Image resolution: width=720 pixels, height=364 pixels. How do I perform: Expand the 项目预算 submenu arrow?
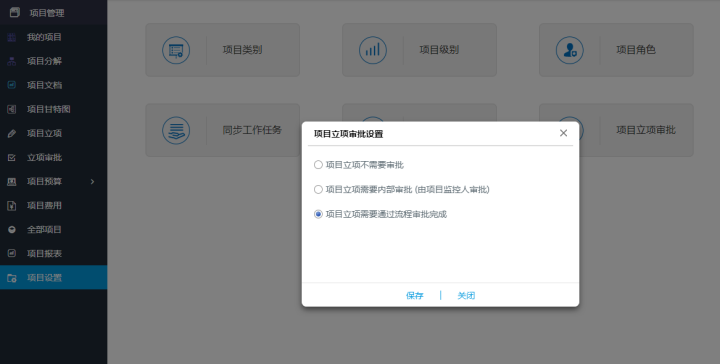coord(92,182)
